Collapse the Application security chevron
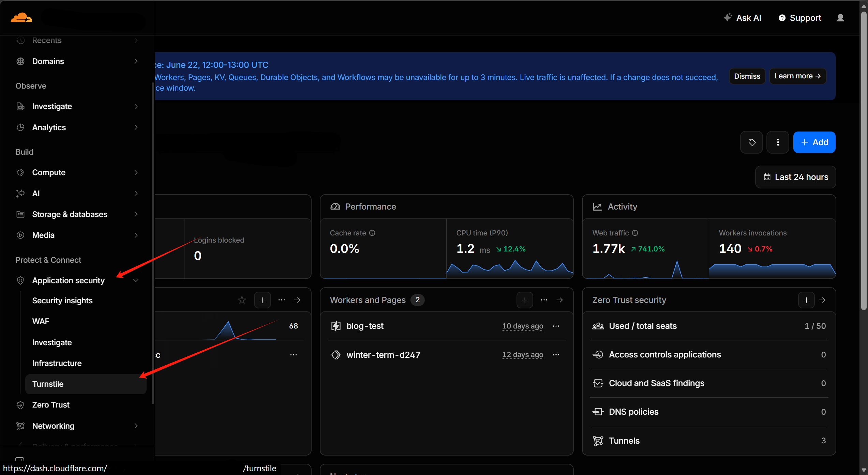Screen dimensions: 868x475 tap(136, 280)
